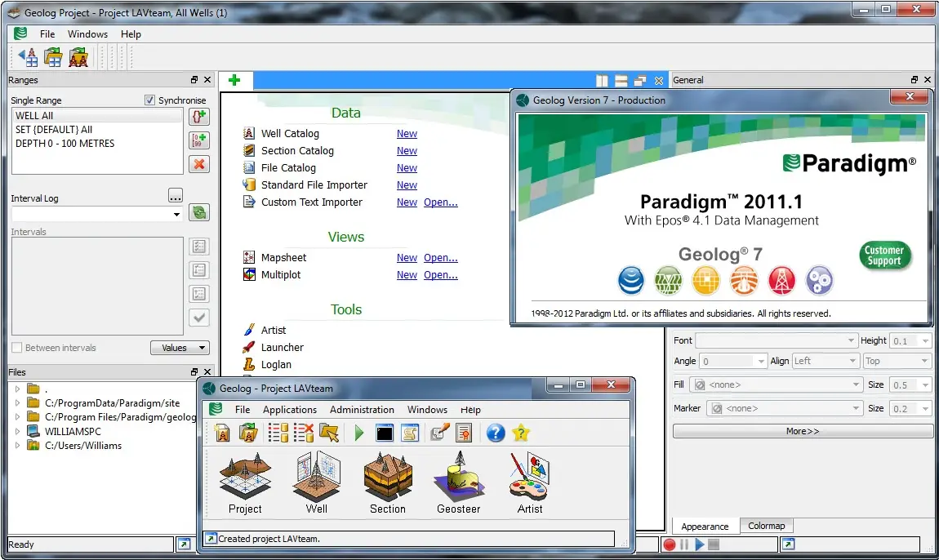Viewport: 939px width, 560px height.
Task: Switch to the Appearance tab
Action: 705,527
